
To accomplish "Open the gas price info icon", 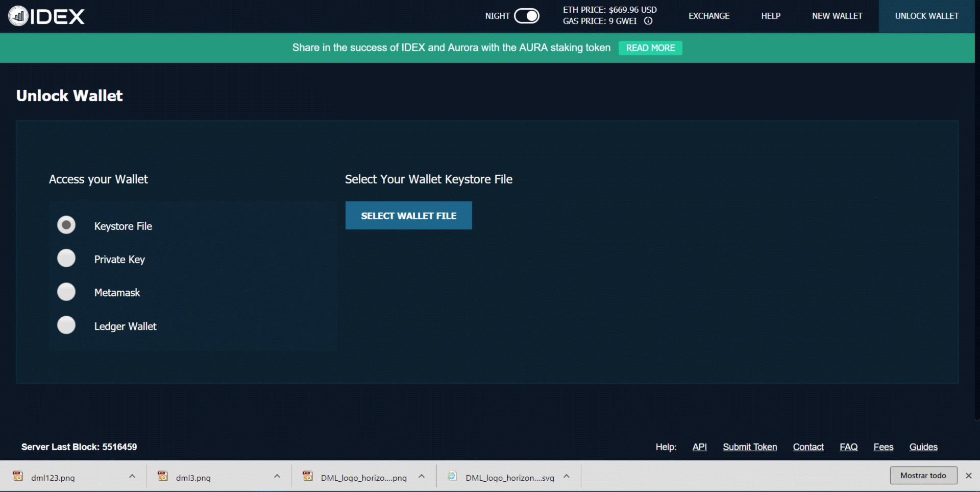I will pos(648,21).
